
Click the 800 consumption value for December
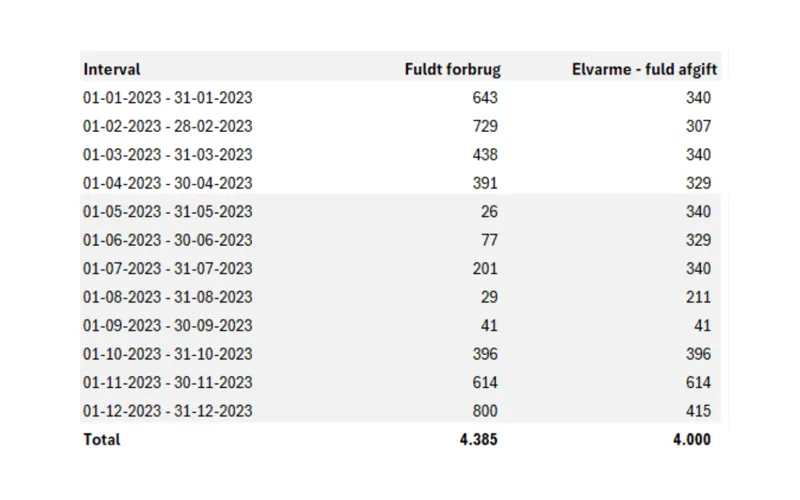click(484, 411)
